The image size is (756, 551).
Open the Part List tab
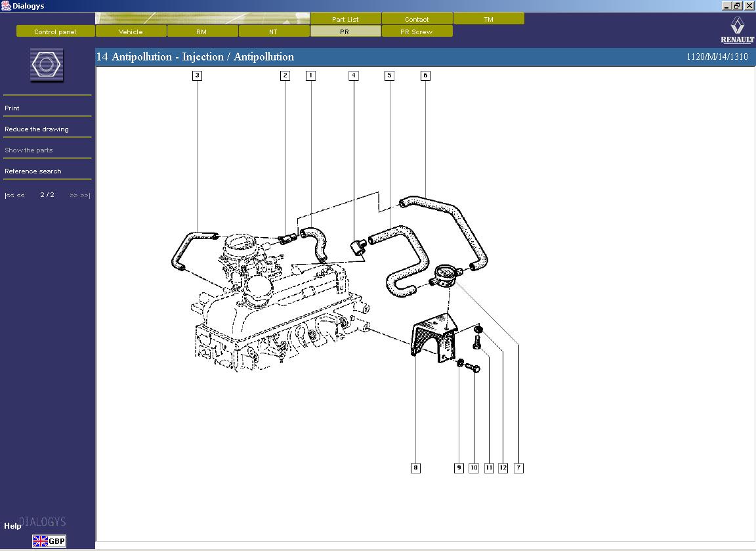[345, 19]
